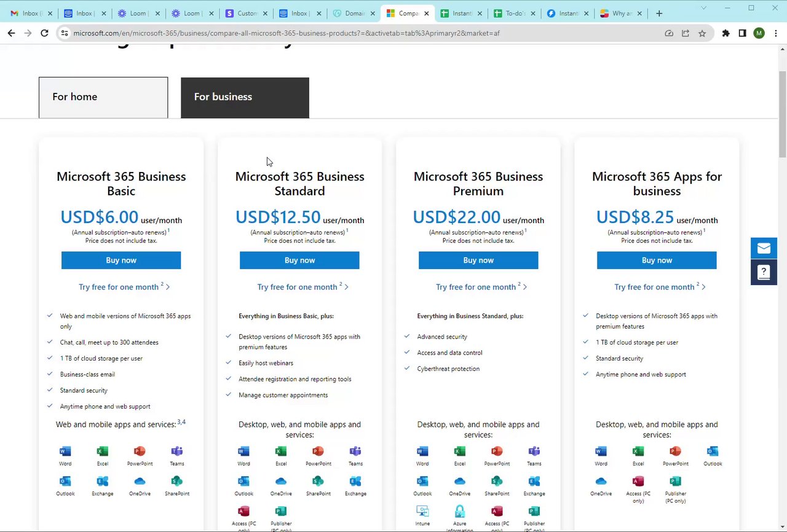Click PowerPoint icon in Apps for business card

coord(675,452)
